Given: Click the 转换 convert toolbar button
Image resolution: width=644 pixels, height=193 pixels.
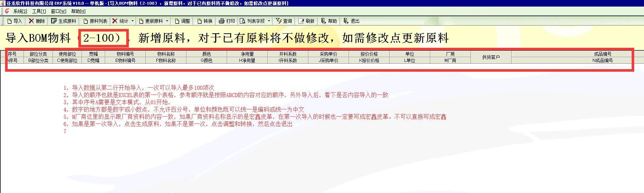Looking at the screenshot, I should 205,21.
